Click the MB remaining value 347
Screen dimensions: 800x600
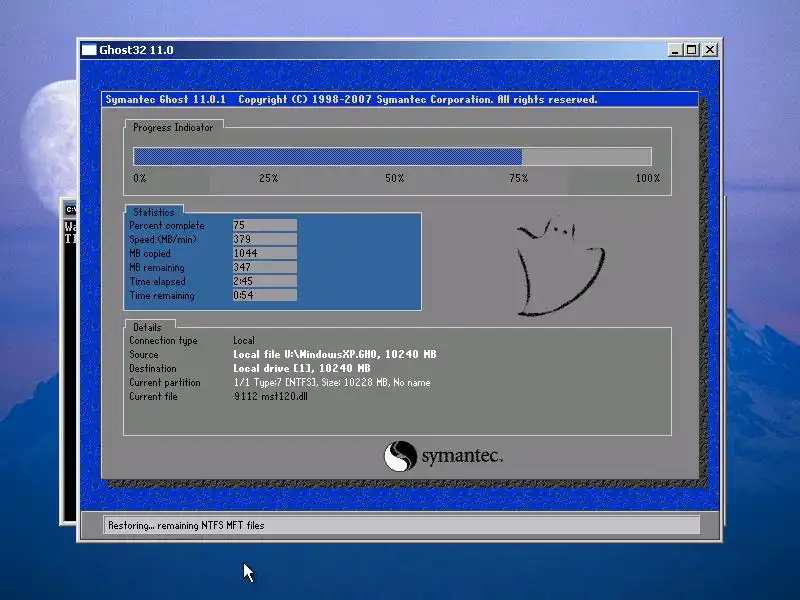[265, 267]
